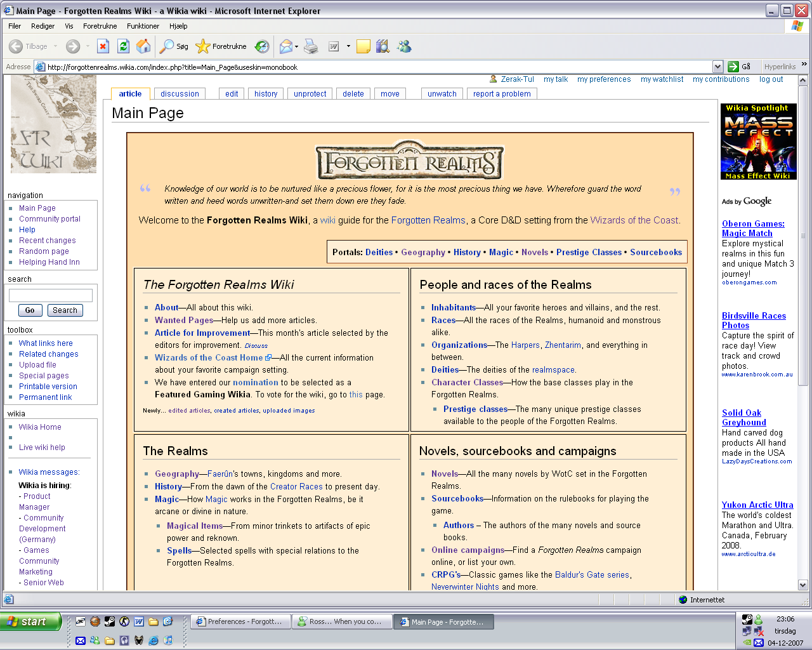Launch Messenger from the toolbar icon
The image size is (812, 650).
click(x=404, y=46)
